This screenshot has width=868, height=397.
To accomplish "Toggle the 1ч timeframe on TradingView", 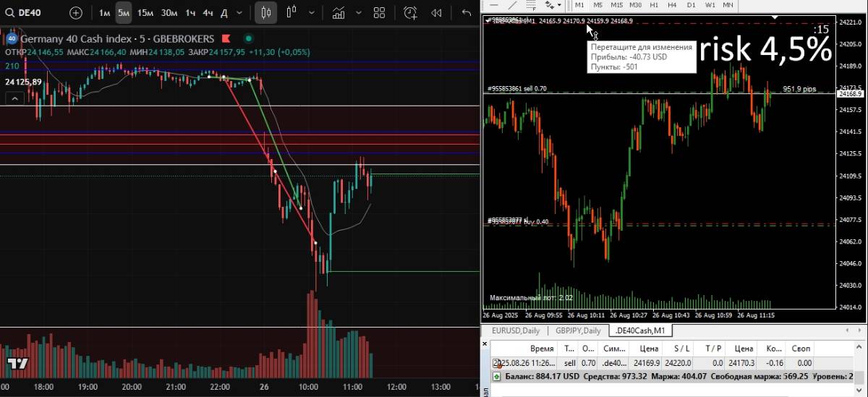I will (190, 12).
